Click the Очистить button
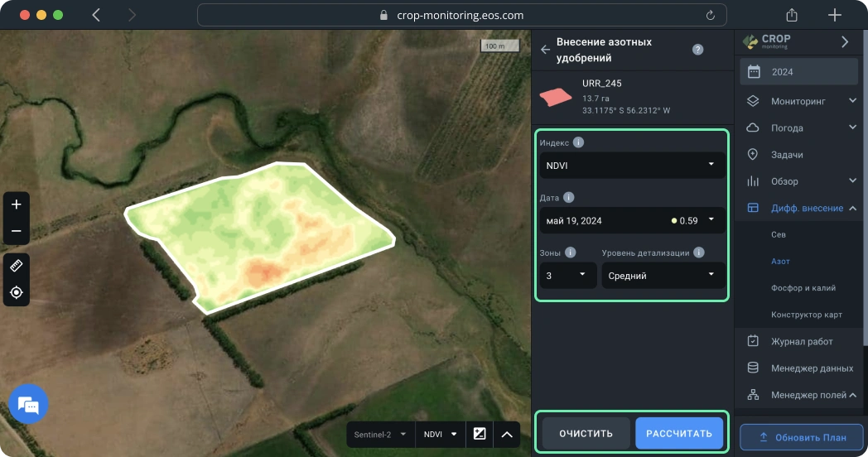The width and height of the screenshot is (868, 457). (586, 433)
